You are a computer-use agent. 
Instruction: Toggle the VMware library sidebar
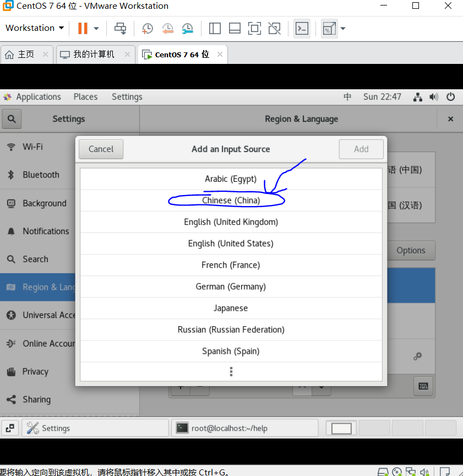[x=215, y=29]
